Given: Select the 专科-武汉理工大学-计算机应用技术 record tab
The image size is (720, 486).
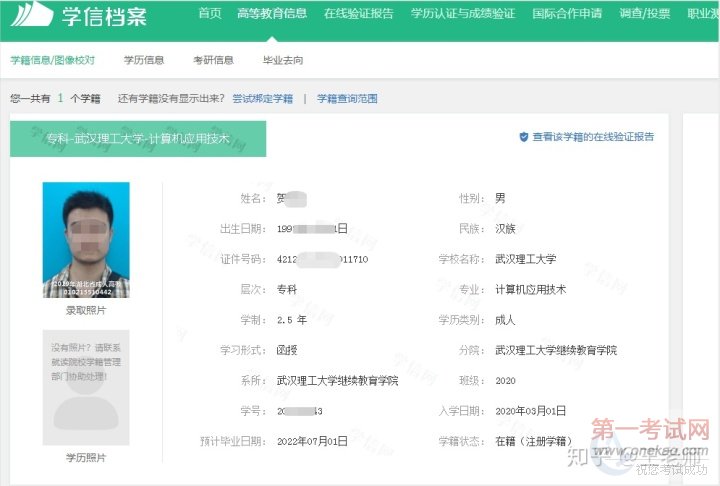Looking at the screenshot, I should (x=138, y=139).
